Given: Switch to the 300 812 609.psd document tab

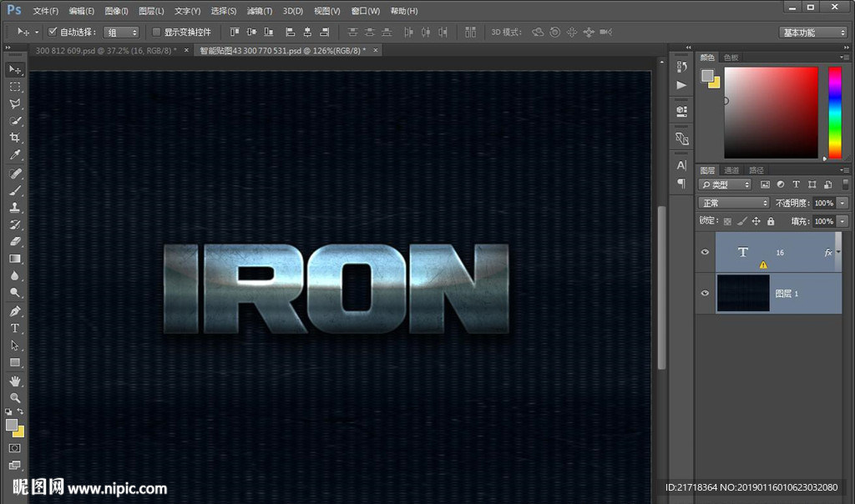Looking at the screenshot, I should 105,50.
